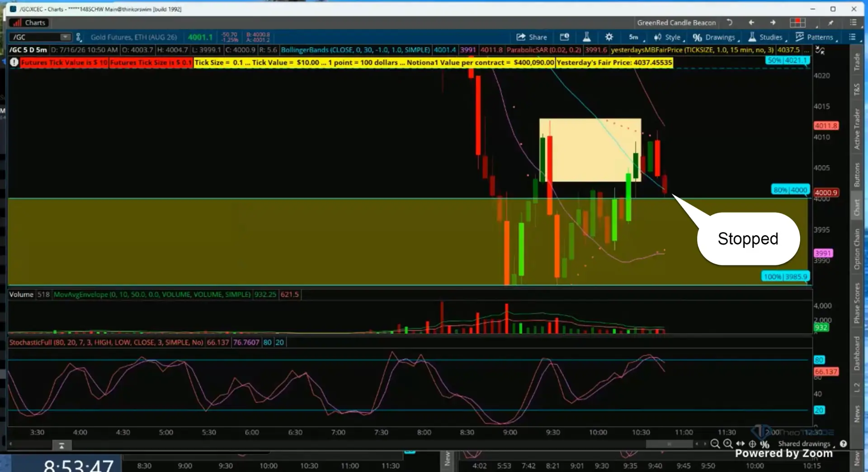Screen dimensions: 868x472
Task: Open the Phase Scores sidebar tab
Action: coord(857,303)
